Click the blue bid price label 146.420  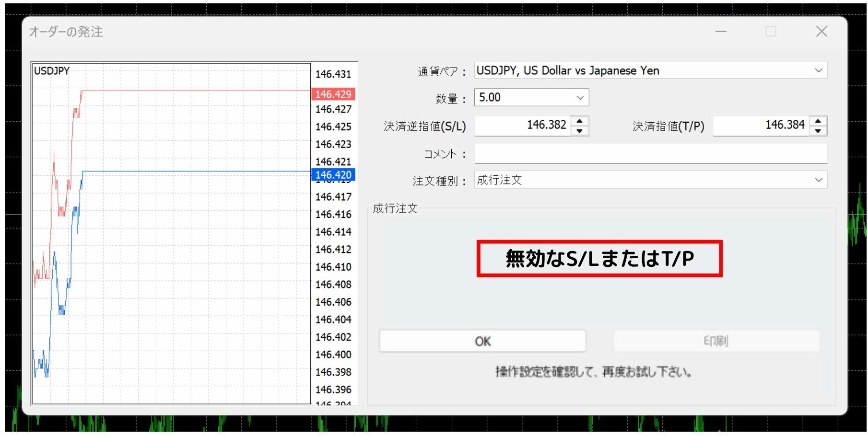click(333, 175)
